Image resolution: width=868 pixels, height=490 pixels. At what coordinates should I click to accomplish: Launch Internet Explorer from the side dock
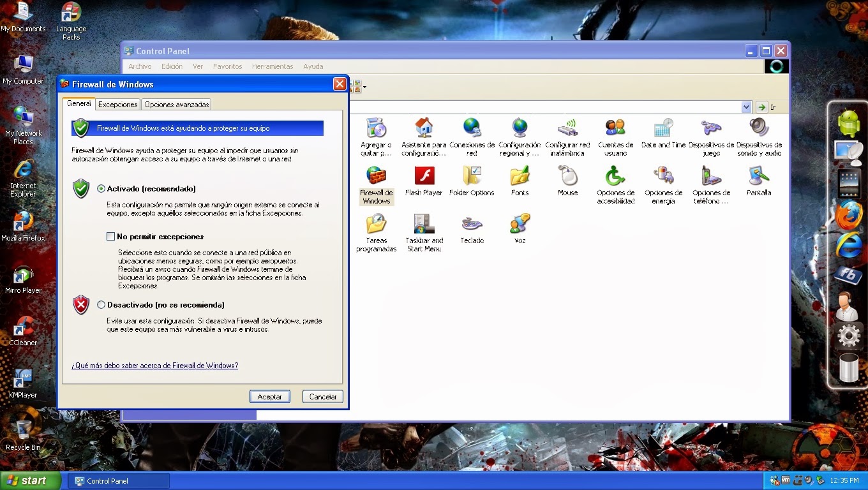(x=849, y=246)
